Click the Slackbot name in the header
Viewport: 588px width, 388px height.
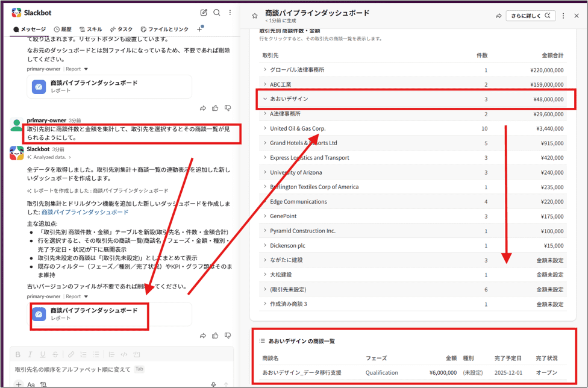click(x=37, y=13)
